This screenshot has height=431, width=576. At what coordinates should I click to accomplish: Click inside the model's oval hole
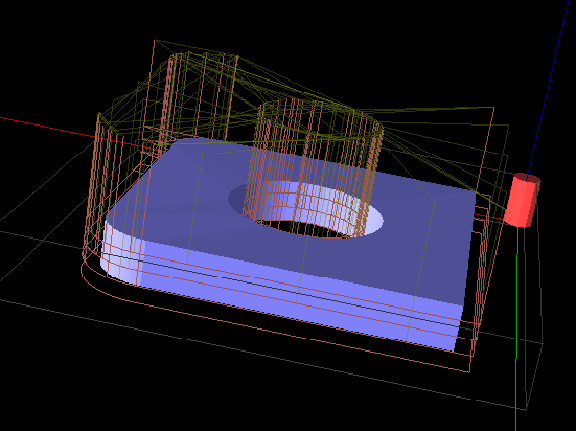click(307, 209)
